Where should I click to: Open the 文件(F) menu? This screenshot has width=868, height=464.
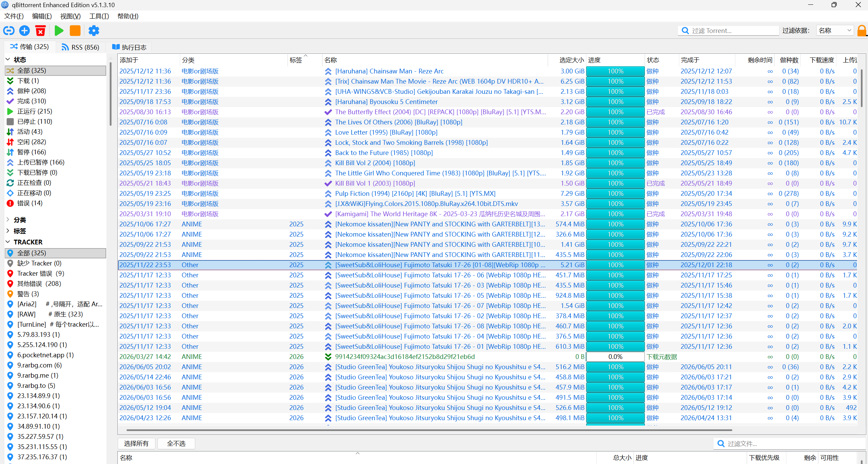(x=14, y=16)
